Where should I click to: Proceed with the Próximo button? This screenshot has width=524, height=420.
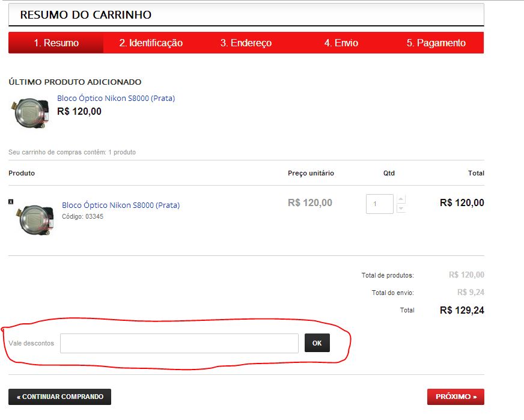coord(456,397)
